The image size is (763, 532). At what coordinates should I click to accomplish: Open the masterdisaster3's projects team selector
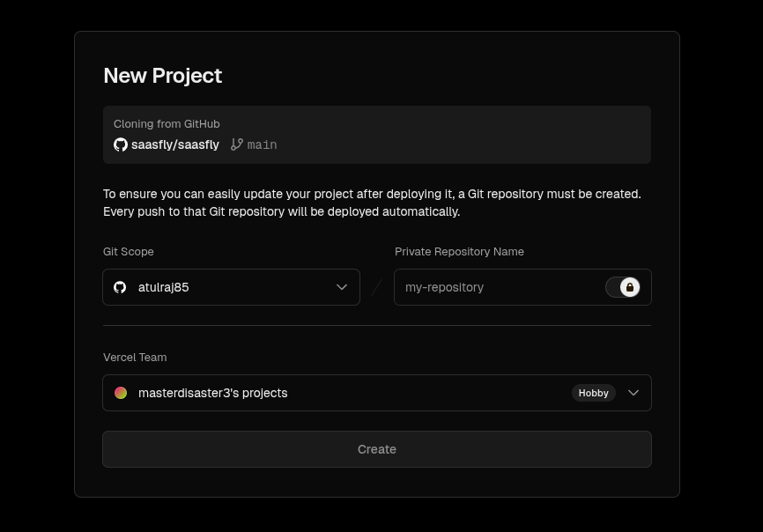coord(377,393)
